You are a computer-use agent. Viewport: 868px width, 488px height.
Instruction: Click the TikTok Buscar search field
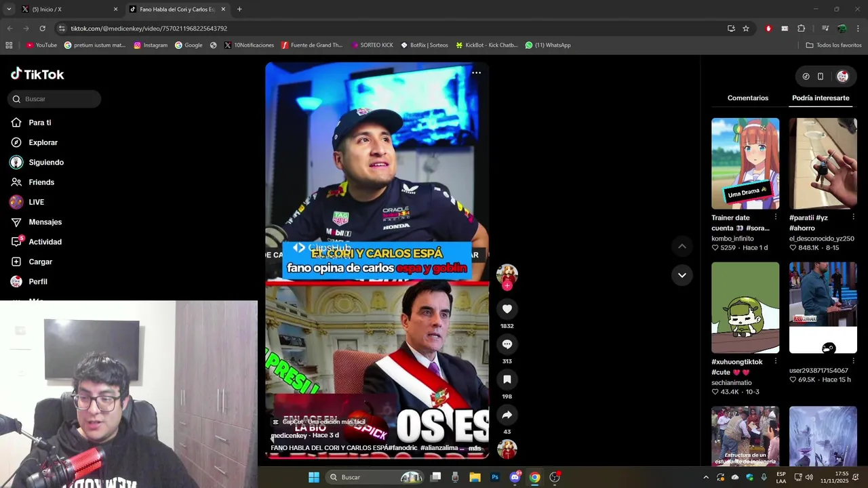click(54, 99)
